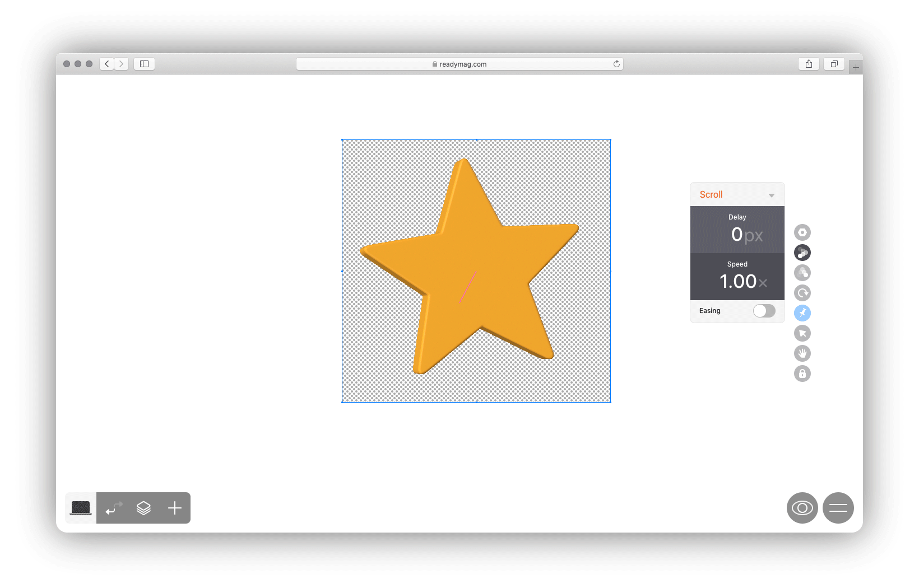This screenshot has height=588, width=919.
Task: Click the readymag.com address bar
Action: pos(460,64)
